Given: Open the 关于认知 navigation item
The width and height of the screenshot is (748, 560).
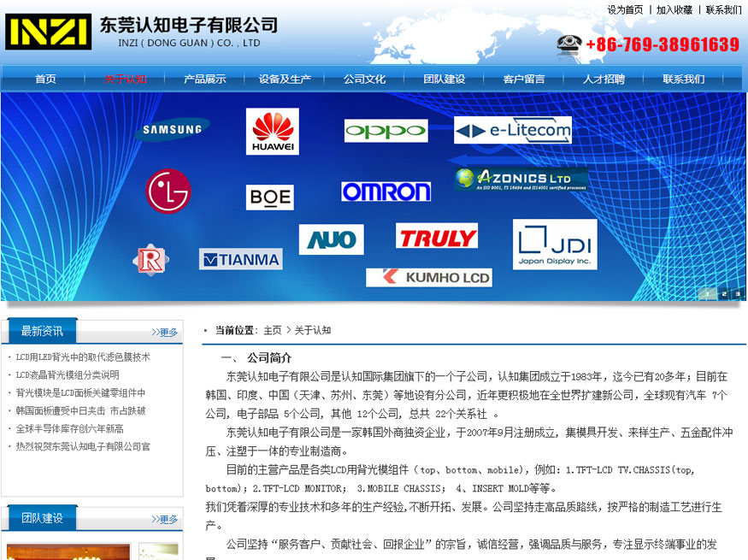Looking at the screenshot, I should (126, 80).
